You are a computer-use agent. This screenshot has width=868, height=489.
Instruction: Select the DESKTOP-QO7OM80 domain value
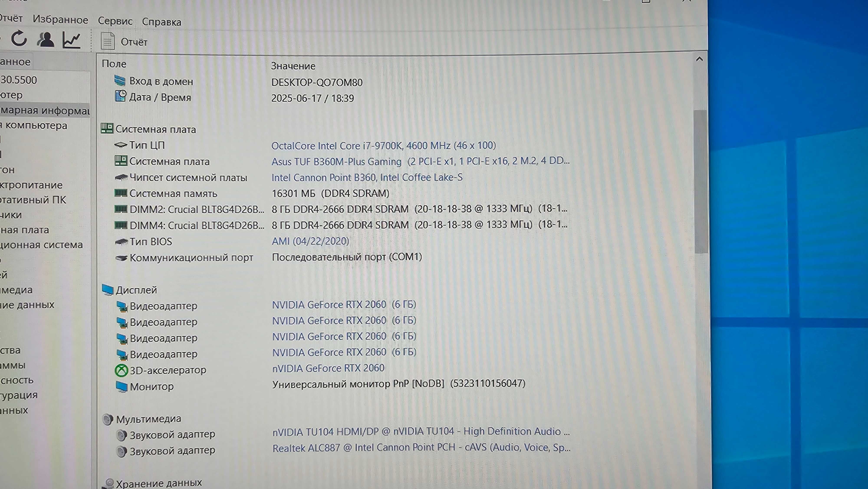pos(317,82)
